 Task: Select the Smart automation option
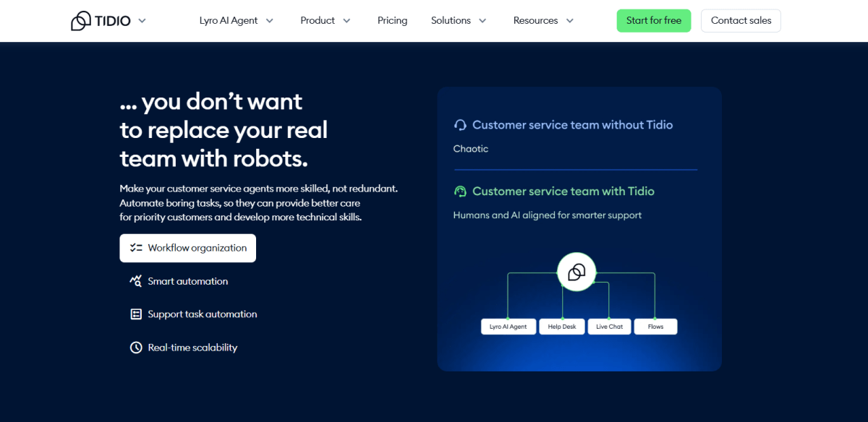[188, 281]
